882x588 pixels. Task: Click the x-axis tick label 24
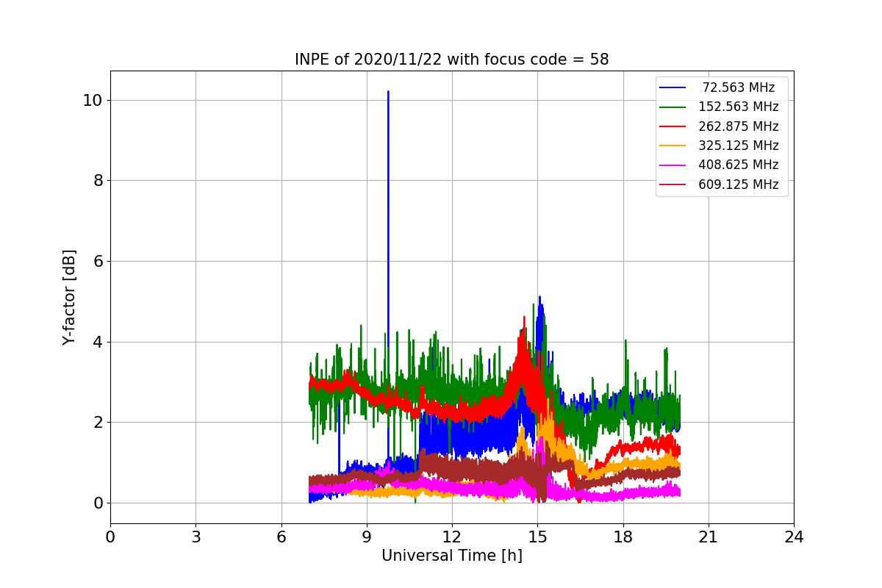794,537
